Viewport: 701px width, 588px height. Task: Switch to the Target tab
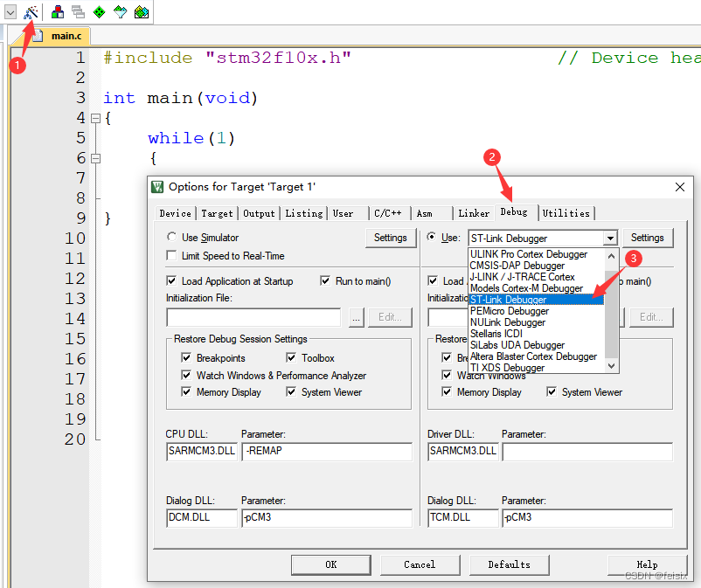tap(217, 213)
